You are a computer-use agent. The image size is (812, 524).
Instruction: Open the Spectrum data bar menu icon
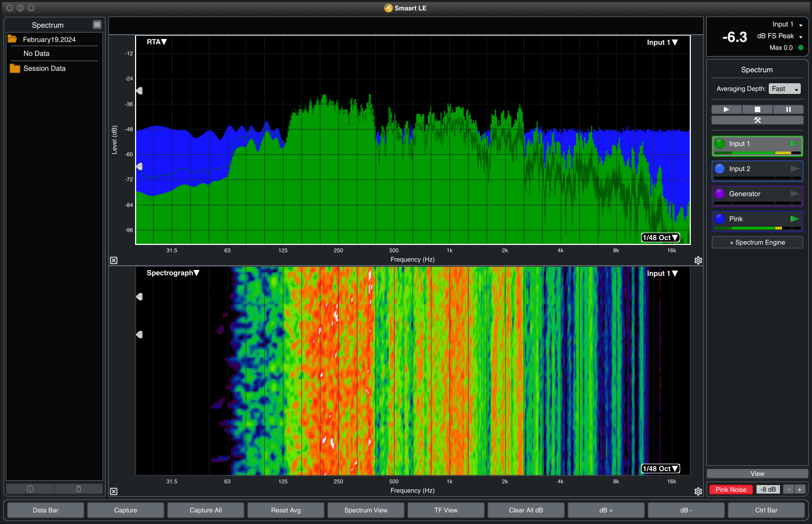point(97,25)
